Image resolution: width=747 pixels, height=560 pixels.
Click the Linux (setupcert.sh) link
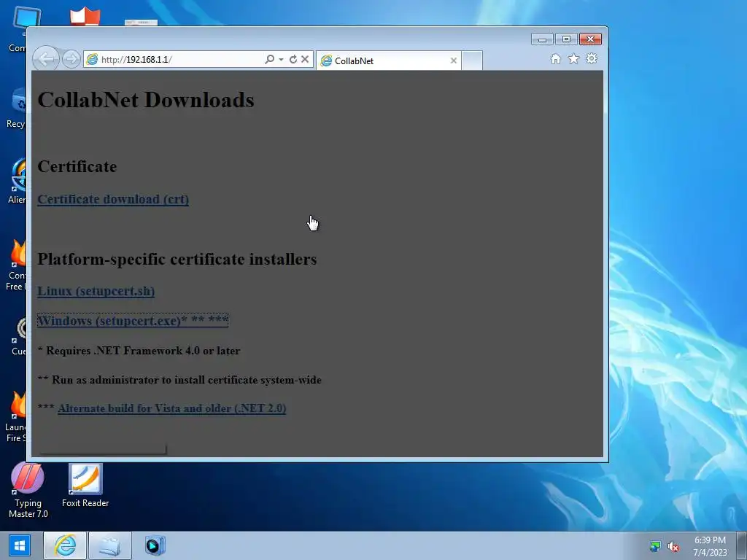pos(96,291)
